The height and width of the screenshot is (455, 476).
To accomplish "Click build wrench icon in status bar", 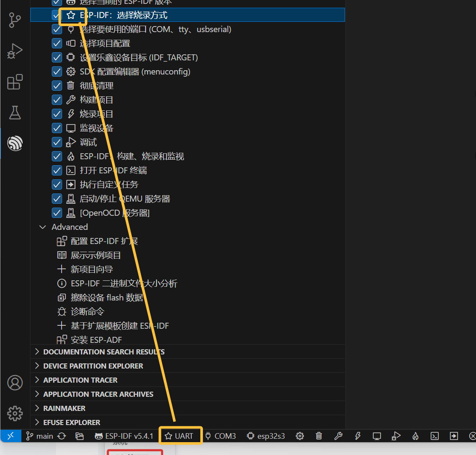I will (x=338, y=436).
